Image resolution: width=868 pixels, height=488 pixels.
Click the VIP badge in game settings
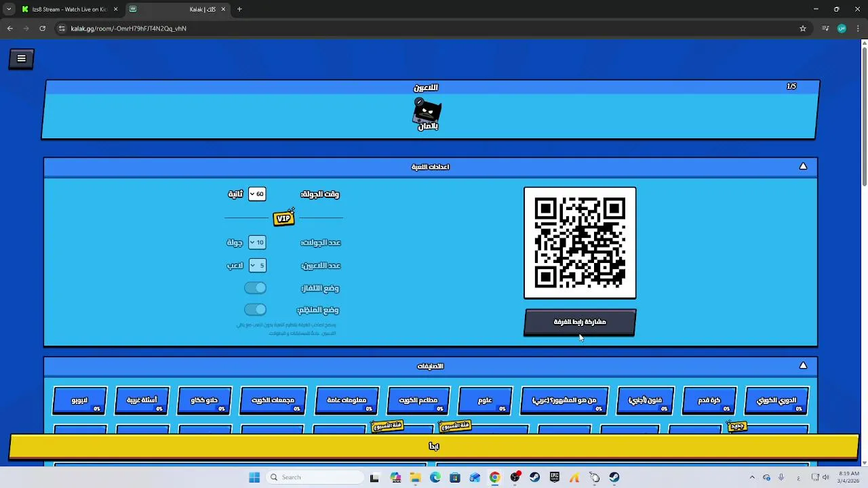(x=283, y=218)
